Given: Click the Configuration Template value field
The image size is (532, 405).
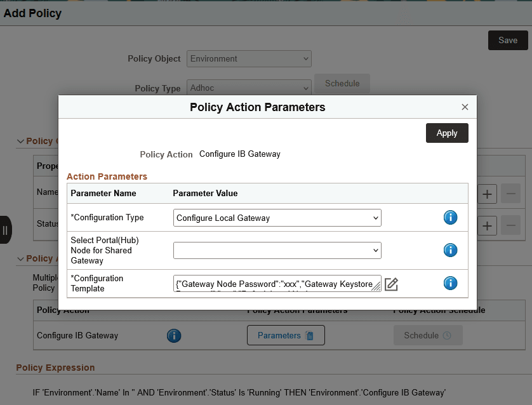Looking at the screenshot, I should pos(273,283).
